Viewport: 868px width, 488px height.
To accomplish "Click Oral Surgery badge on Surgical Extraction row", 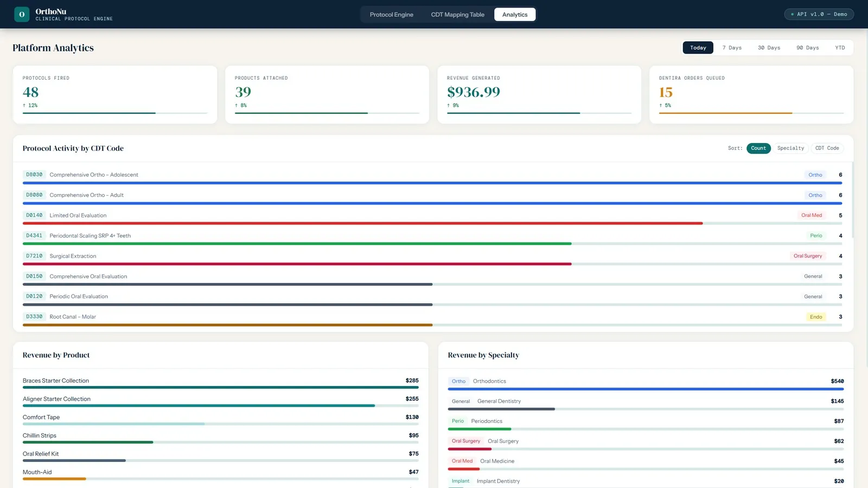I will 808,256.
